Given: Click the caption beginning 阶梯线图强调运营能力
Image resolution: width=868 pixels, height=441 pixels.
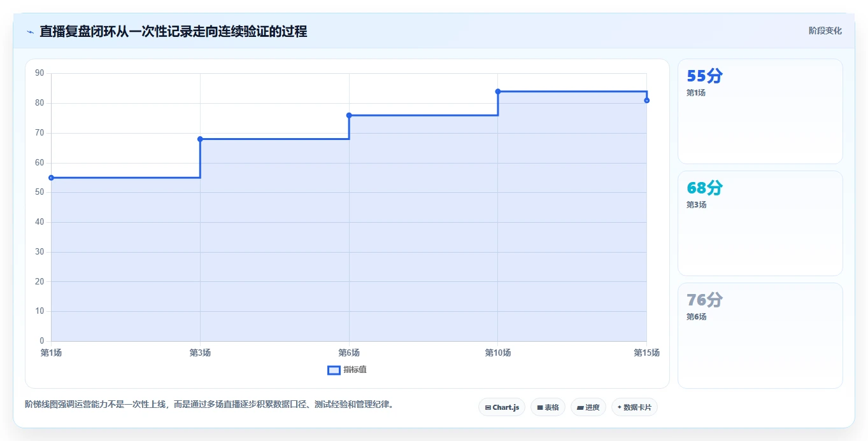Looking at the screenshot, I should (x=209, y=404).
